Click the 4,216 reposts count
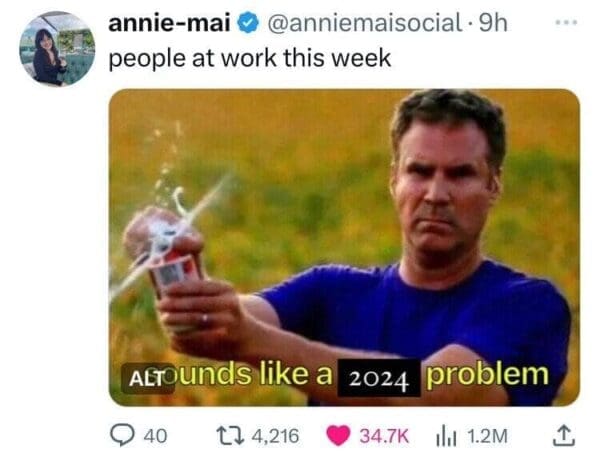 point(276,436)
